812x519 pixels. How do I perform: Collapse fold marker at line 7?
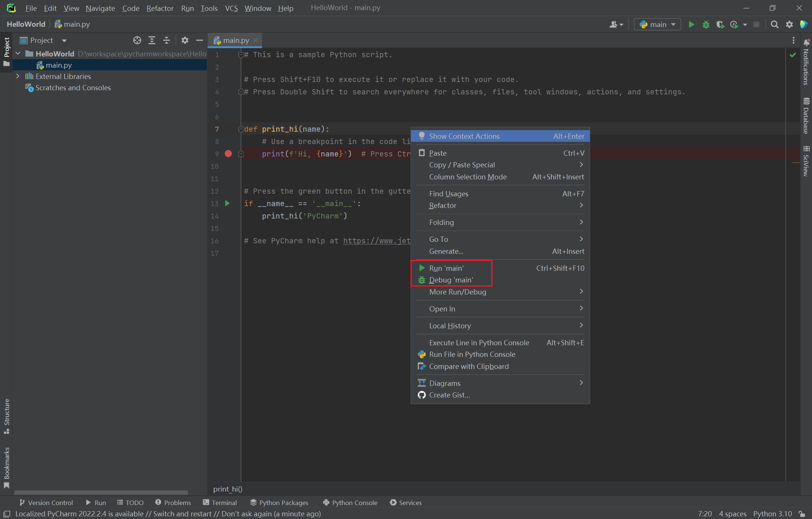pyautogui.click(x=241, y=129)
